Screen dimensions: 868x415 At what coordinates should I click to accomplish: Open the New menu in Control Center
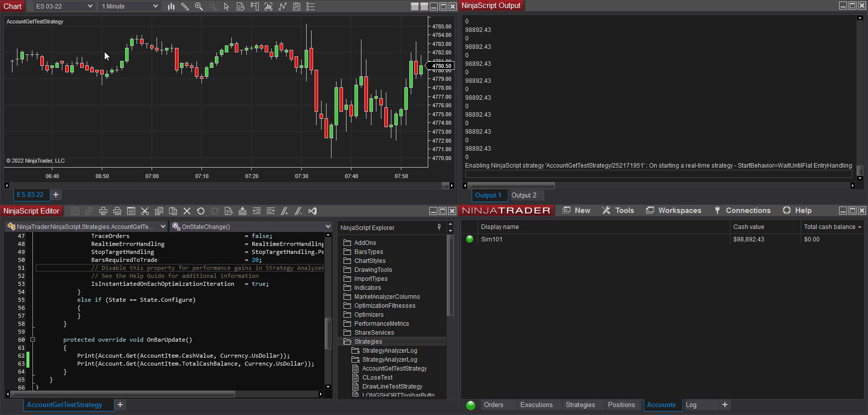[x=576, y=210]
